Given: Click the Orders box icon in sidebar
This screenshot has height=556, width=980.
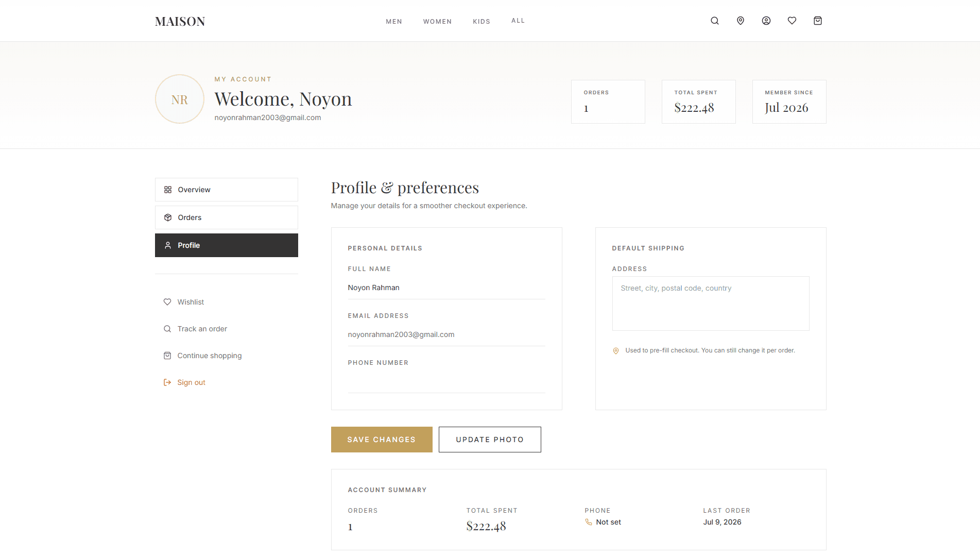Looking at the screenshot, I should [x=168, y=217].
